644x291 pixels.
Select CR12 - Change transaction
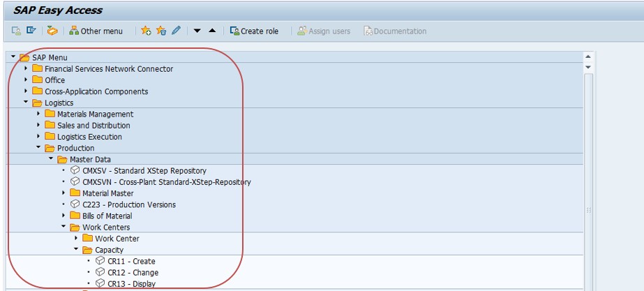[133, 272]
